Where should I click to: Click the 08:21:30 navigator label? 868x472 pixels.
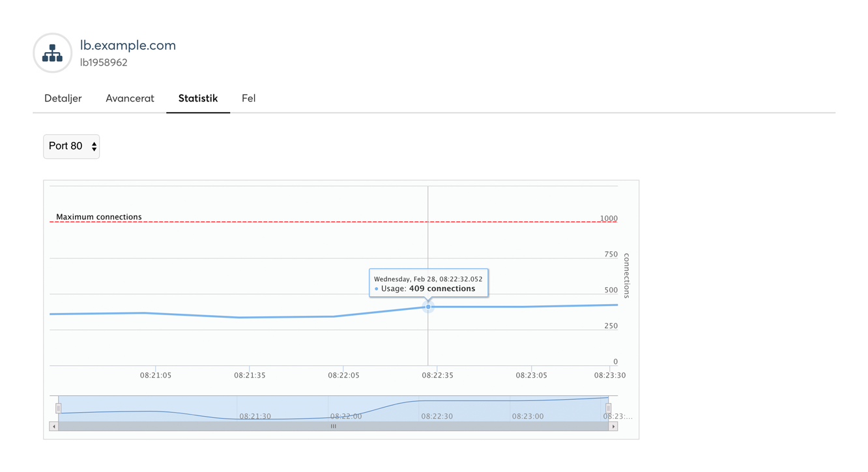click(255, 416)
